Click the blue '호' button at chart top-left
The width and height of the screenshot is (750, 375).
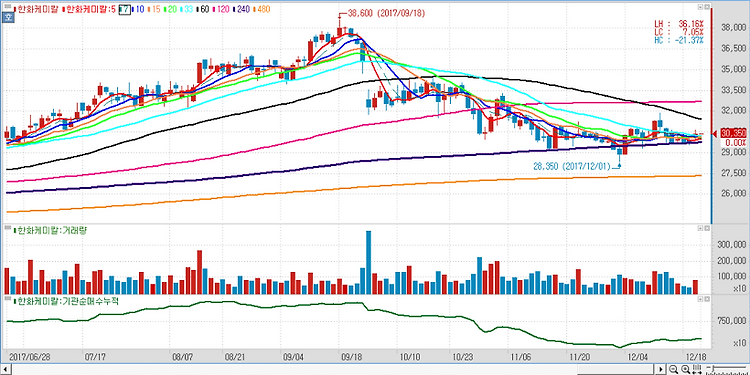click(x=8, y=18)
